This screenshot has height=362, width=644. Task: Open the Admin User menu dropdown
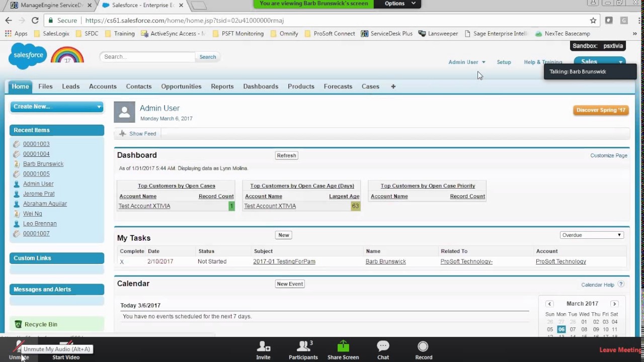pos(467,62)
